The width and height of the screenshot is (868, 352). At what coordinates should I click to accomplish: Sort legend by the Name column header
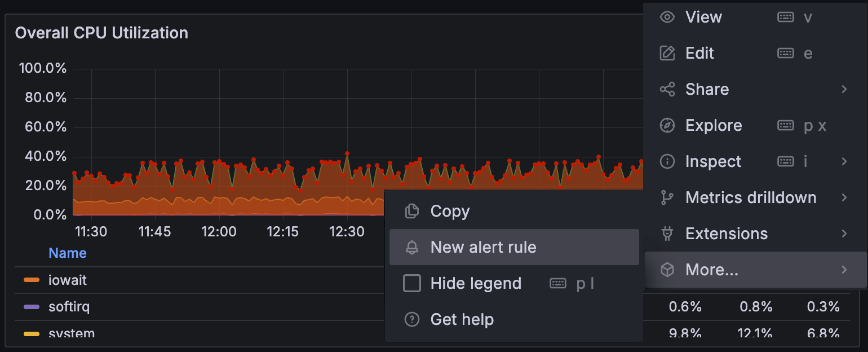tap(67, 253)
